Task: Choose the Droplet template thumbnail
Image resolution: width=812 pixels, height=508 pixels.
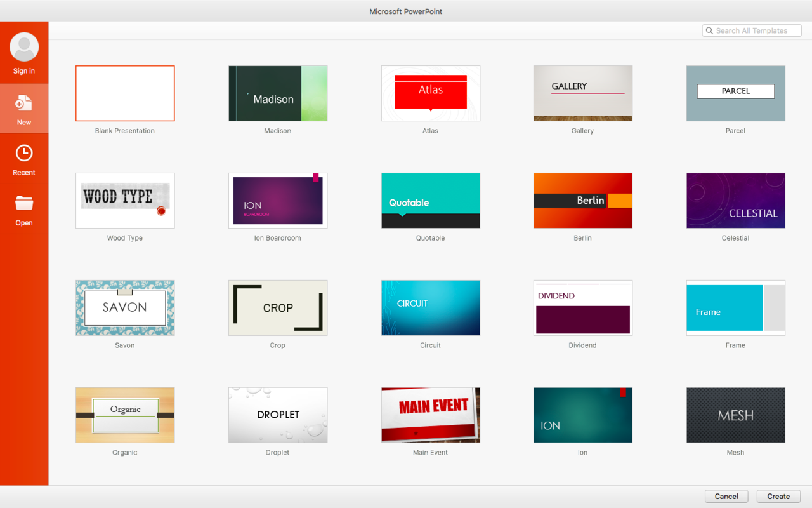Action: pos(278,415)
